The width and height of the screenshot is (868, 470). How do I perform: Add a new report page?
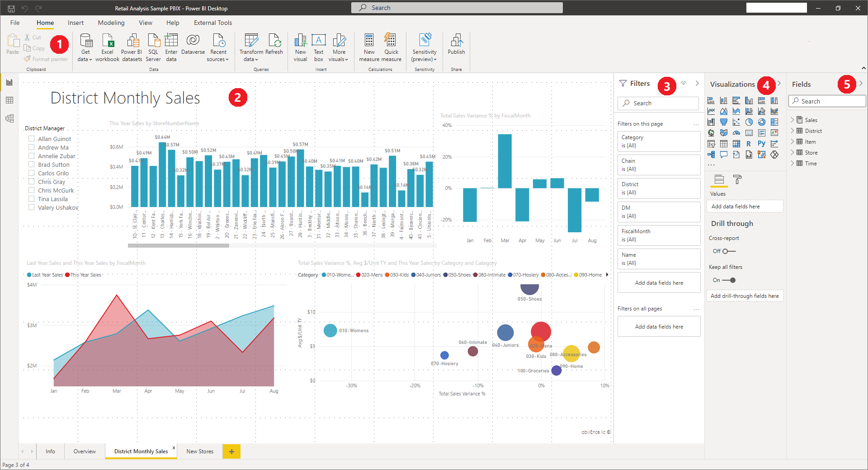[231, 451]
